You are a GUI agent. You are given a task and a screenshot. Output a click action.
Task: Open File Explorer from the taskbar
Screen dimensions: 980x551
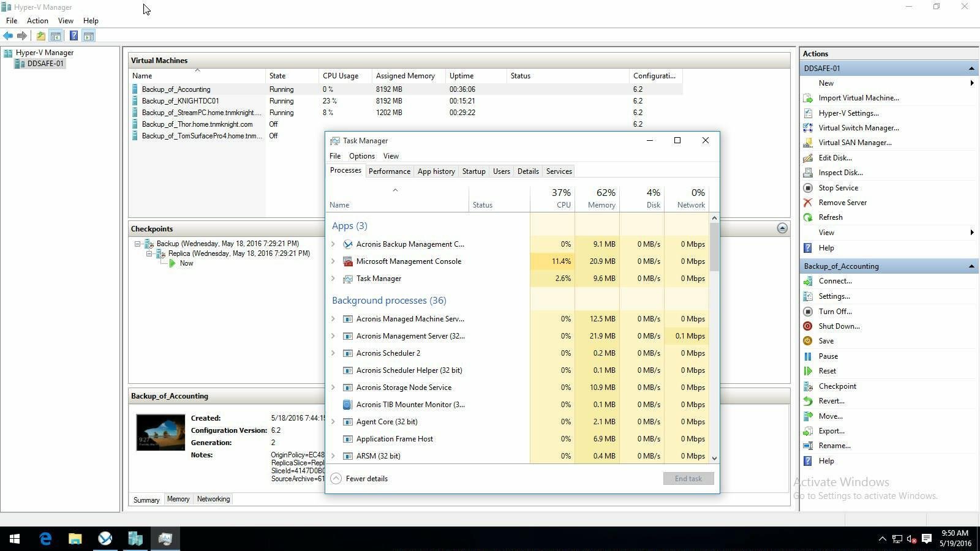pyautogui.click(x=75, y=539)
